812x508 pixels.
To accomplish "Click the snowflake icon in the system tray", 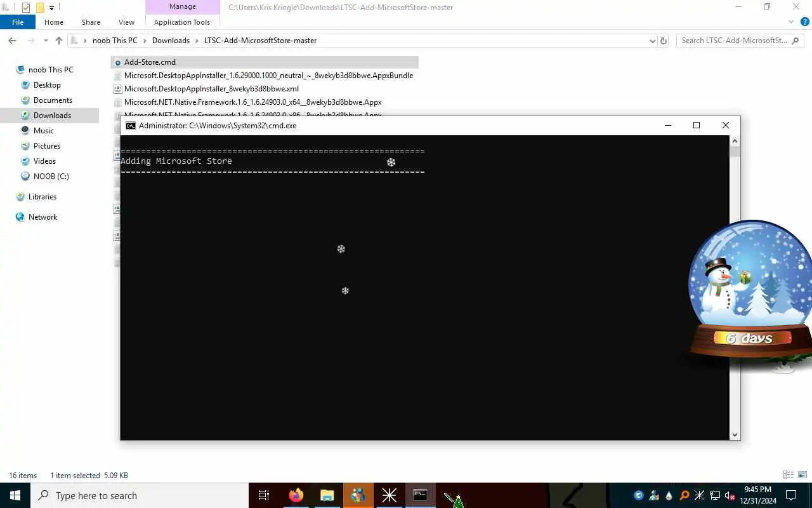I will [700, 495].
